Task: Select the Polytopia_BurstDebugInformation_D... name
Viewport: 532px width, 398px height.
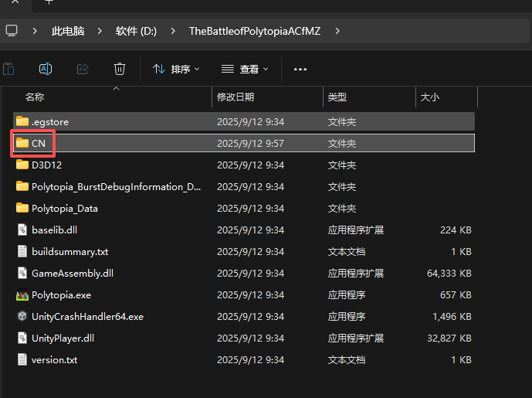Action: (x=116, y=187)
